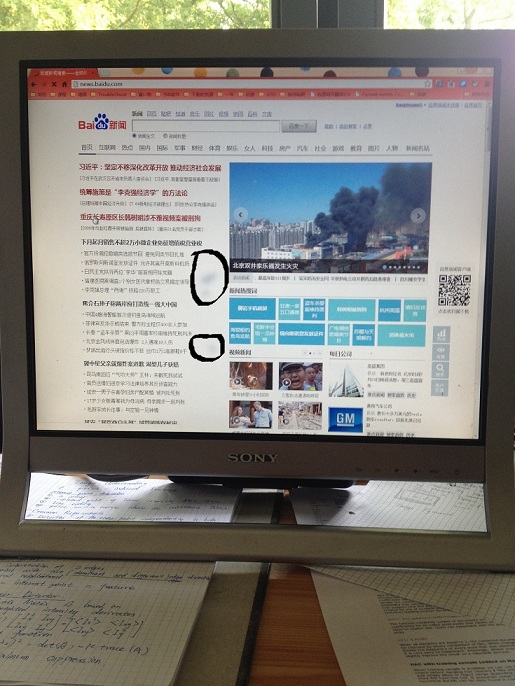Show the next slideshow image with right arrow
This screenshot has width=515, height=686.
tap(418, 215)
